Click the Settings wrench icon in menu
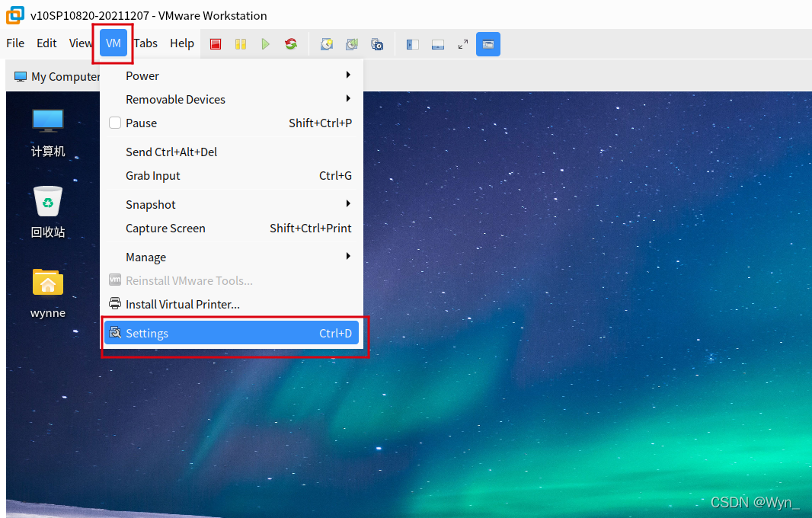This screenshot has height=518, width=812. [115, 333]
